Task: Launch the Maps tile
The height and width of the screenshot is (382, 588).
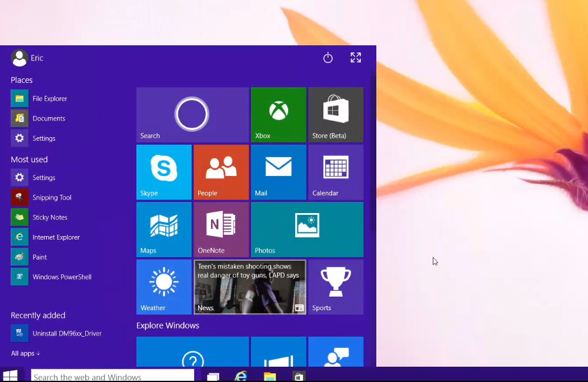Action: (x=164, y=230)
